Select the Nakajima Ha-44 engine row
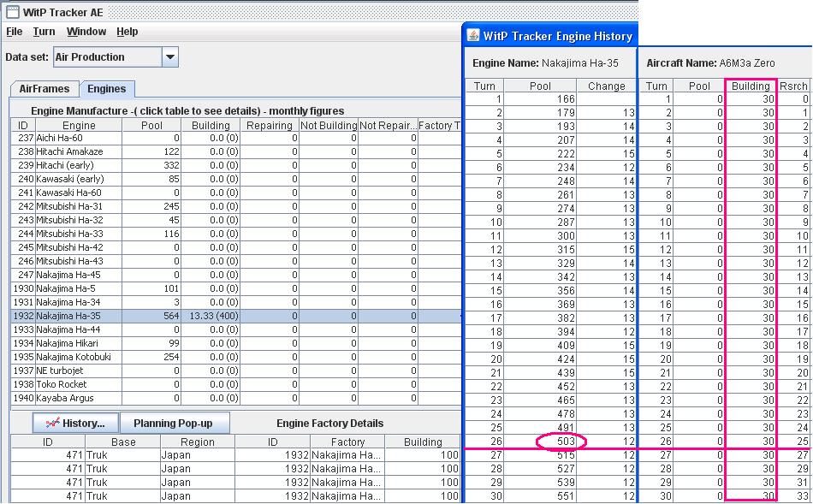Image resolution: width=813 pixels, height=504 pixels. point(236,329)
